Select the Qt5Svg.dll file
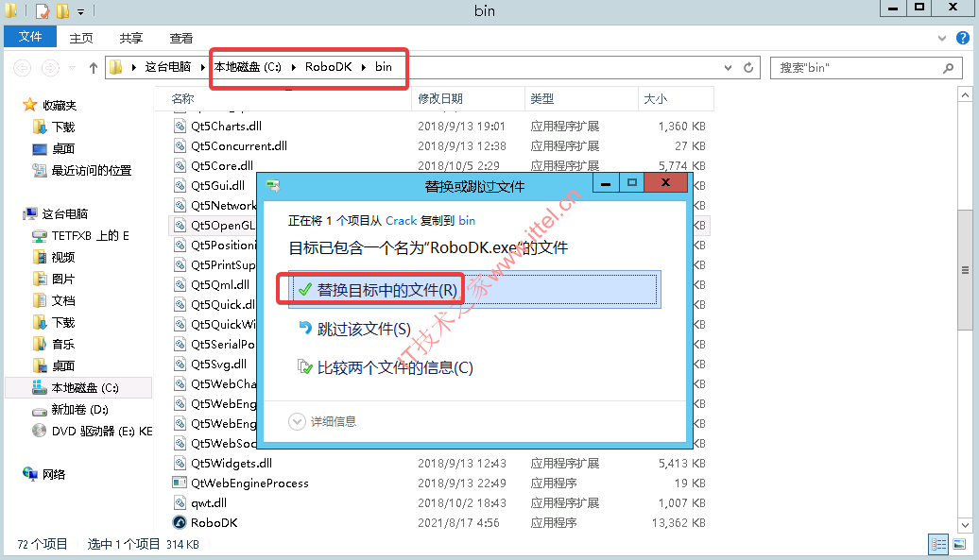 coord(218,365)
